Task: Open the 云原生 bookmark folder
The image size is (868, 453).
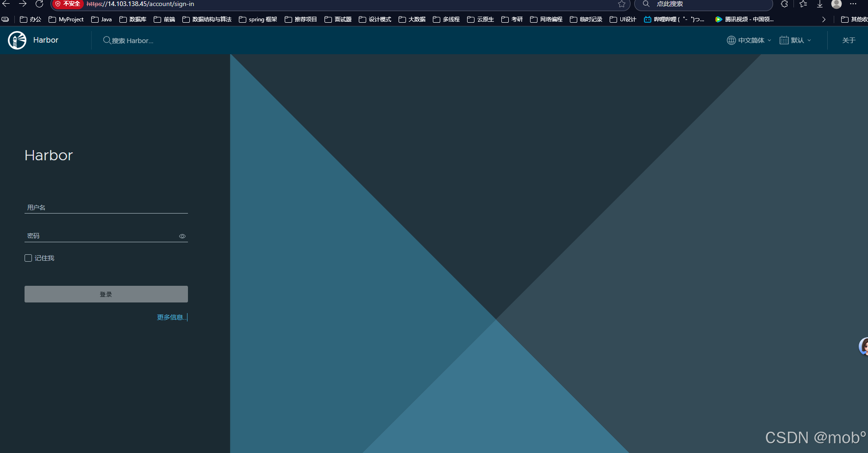Action: tap(481, 19)
